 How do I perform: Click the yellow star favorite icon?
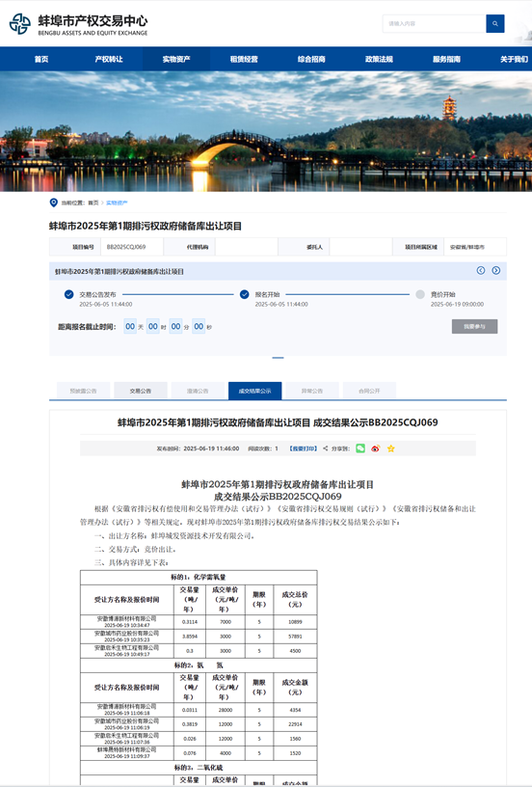(x=391, y=448)
